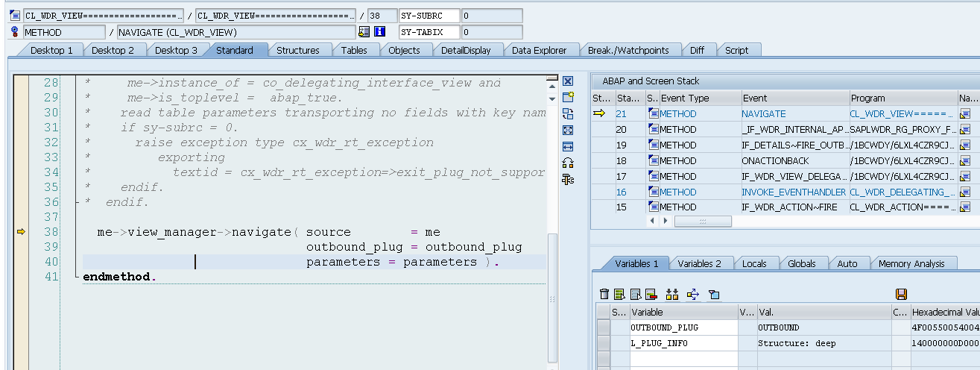The image size is (980, 370).
Task: Switch to Auto tab
Action: (847, 263)
